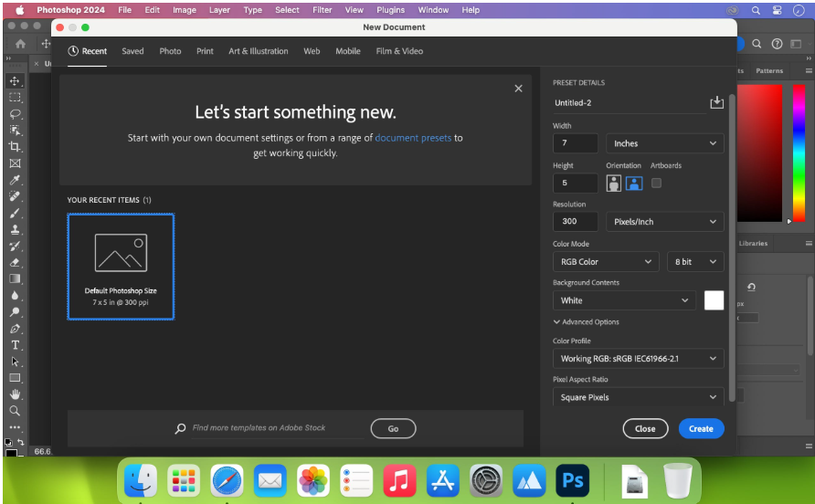
Task: Open the width units Inches dropdown
Action: [x=665, y=143]
